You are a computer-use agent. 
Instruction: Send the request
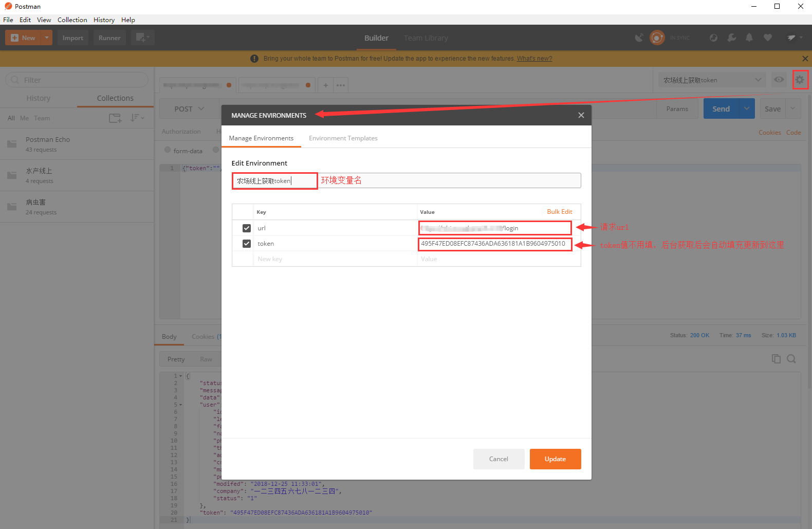point(721,108)
